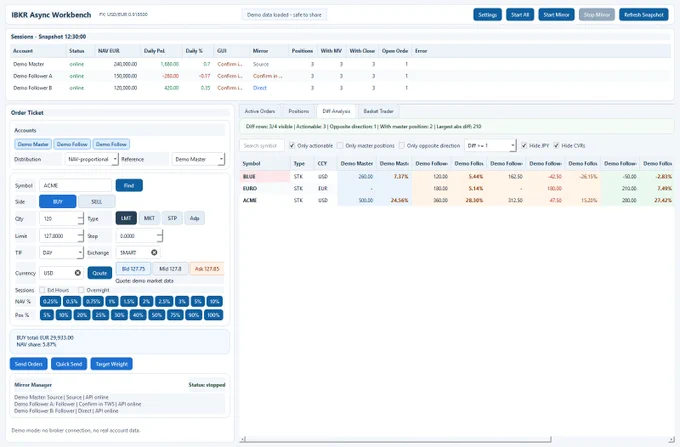Choose Adp order type
Image resolution: width=680 pixels, height=447 pixels.
pos(194,218)
